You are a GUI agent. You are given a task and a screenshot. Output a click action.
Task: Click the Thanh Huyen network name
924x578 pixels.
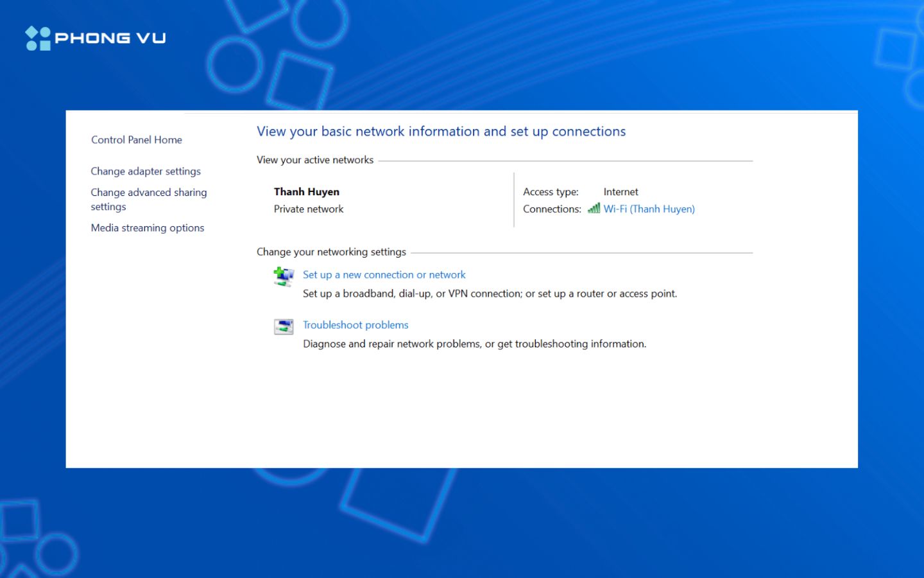[x=307, y=191]
